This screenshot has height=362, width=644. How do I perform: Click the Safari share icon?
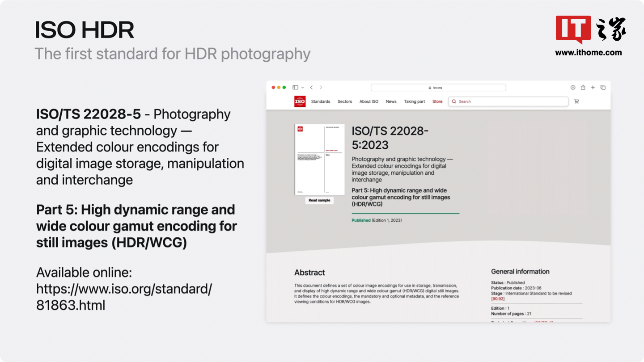(x=583, y=88)
